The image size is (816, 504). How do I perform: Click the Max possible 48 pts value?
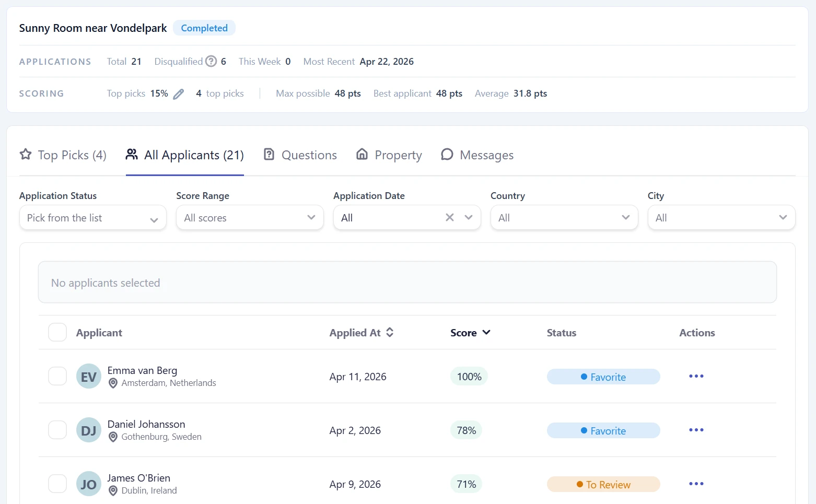[348, 93]
